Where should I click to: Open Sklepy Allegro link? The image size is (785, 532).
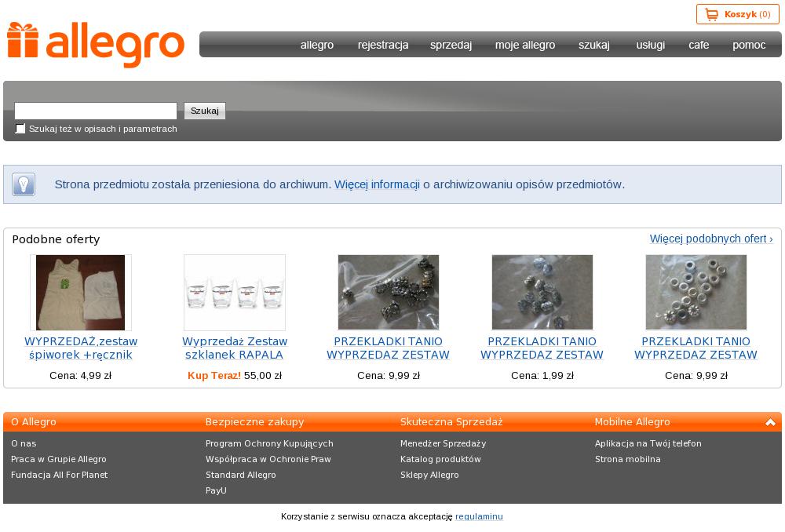click(x=429, y=475)
